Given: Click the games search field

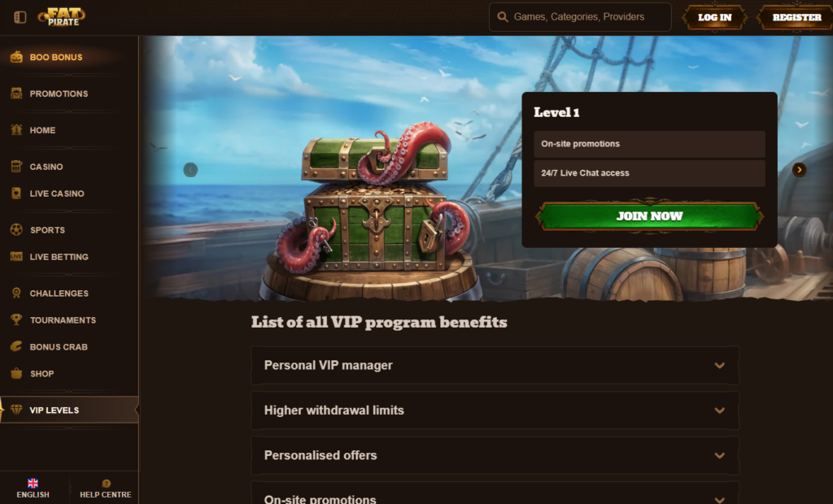Looking at the screenshot, I should pos(580,16).
